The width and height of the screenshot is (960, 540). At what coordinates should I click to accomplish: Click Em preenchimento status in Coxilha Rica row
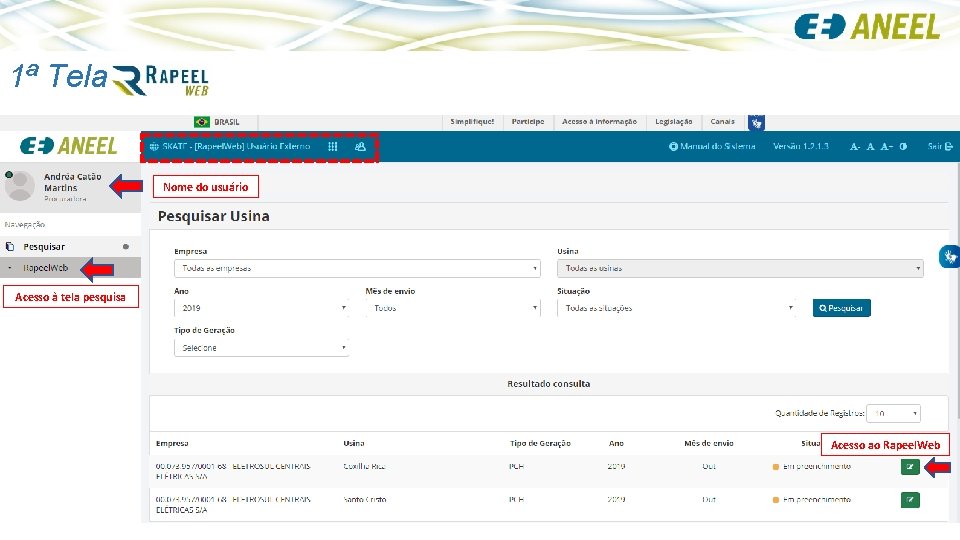(817, 467)
